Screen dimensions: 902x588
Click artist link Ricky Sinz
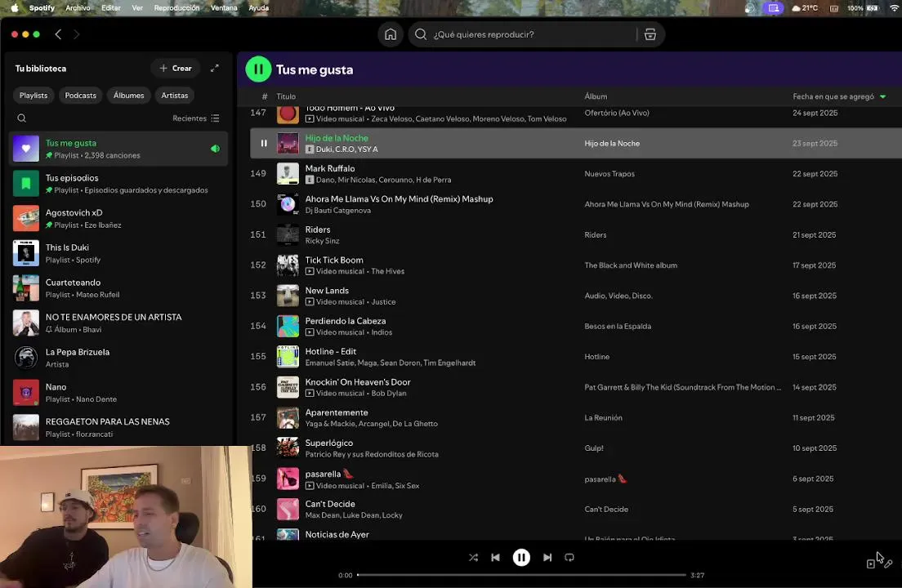(322, 241)
